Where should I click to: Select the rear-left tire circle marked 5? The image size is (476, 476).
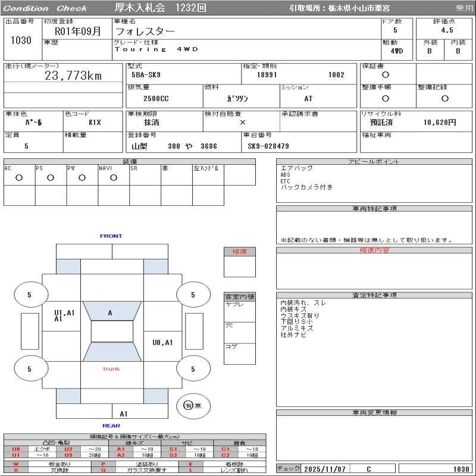coord(30,369)
